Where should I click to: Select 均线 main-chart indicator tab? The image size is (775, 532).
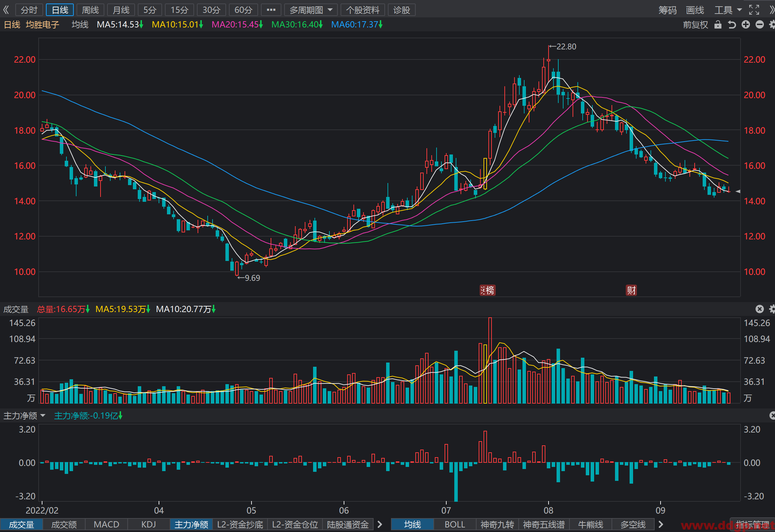coord(413,525)
